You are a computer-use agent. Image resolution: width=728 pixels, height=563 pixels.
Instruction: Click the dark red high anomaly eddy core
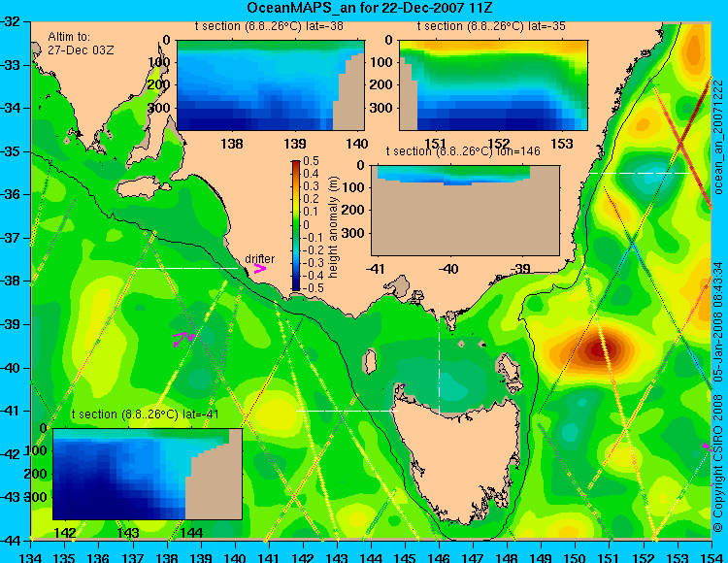point(600,350)
